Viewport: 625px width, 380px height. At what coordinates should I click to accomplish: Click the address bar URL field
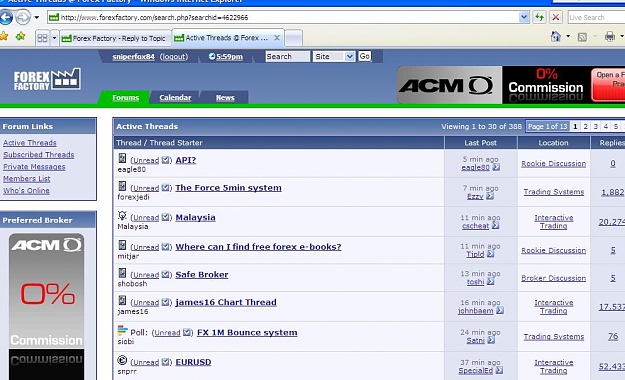[x=283, y=17]
